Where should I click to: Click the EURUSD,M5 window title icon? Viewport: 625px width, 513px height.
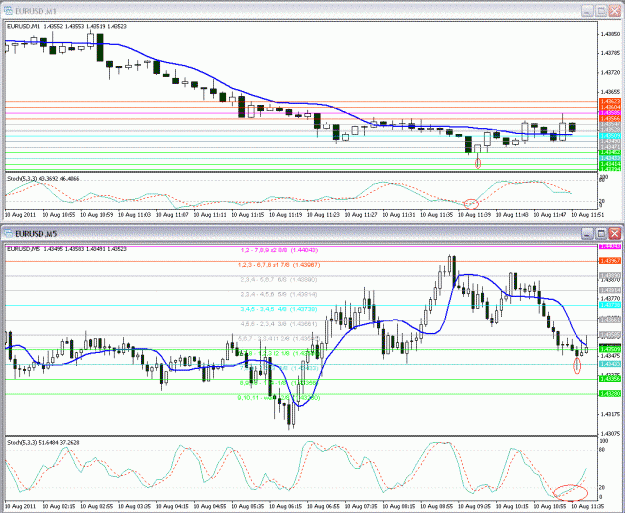tap(8, 234)
